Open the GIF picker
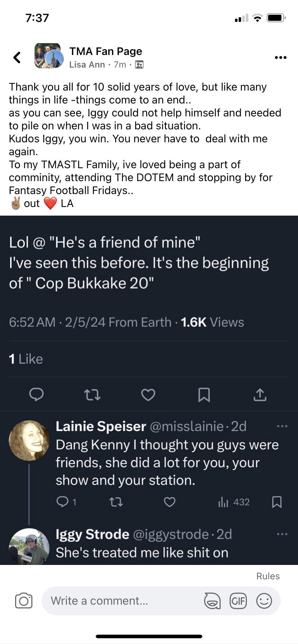298x644 pixels. click(x=238, y=601)
